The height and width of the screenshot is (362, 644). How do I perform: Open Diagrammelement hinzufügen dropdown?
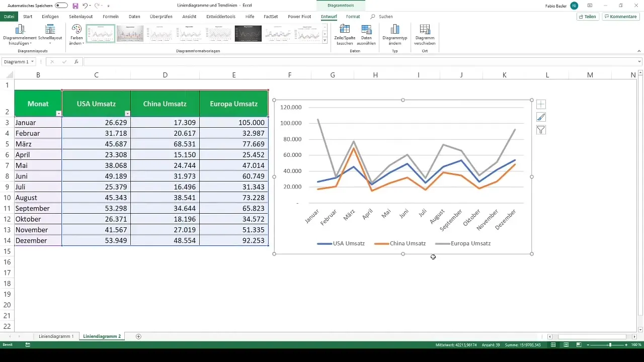[20, 35]
